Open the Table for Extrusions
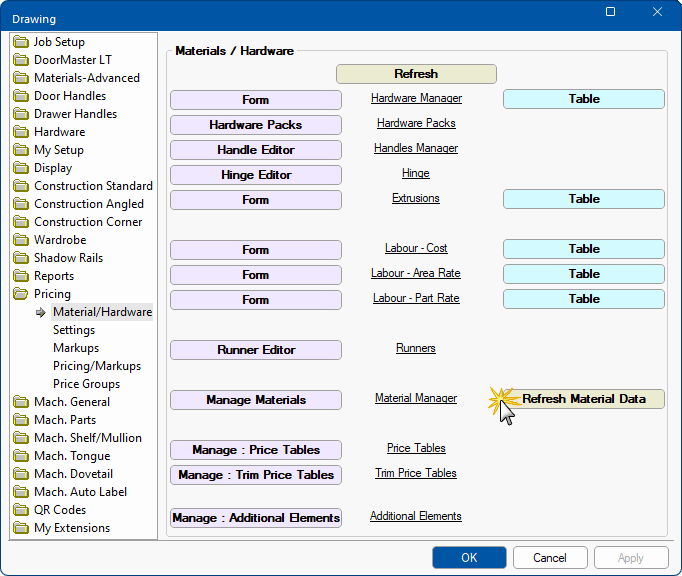This screenshot has width=682, height=576. coord(583,199)
